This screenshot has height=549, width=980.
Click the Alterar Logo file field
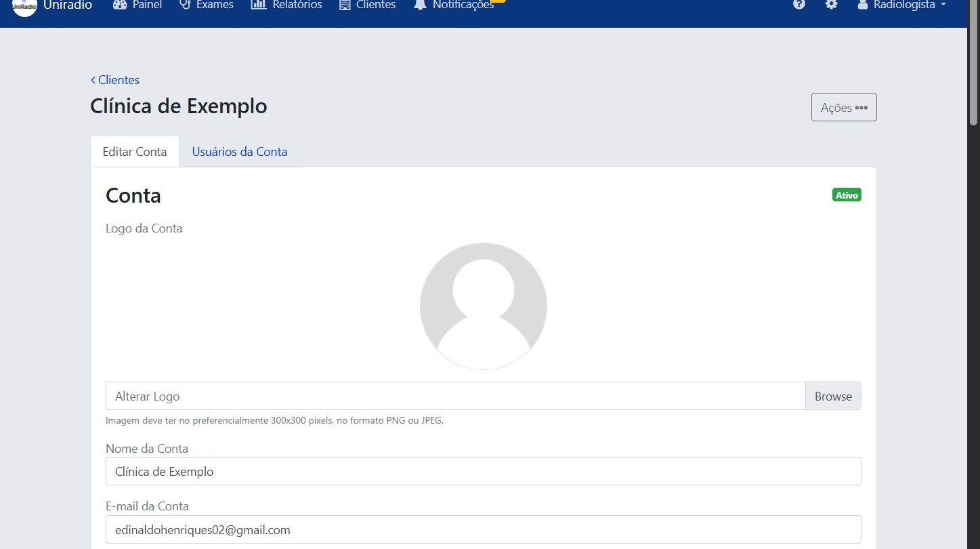click(455, 396)
